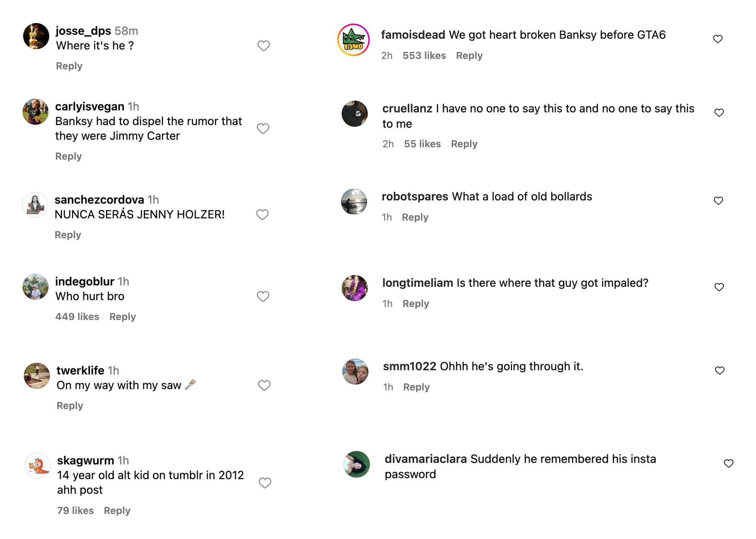The width and height of the screenshot is (756, 539).
Task: Tap heart beside carlyisvegan's Jimmy Carter comment
Action: (x=263, y=129)
